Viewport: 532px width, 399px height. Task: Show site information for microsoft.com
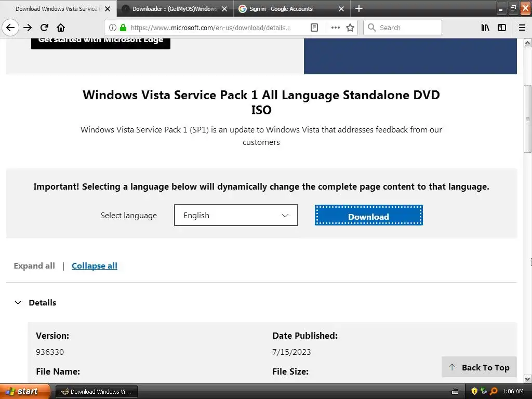pos(113,28)
